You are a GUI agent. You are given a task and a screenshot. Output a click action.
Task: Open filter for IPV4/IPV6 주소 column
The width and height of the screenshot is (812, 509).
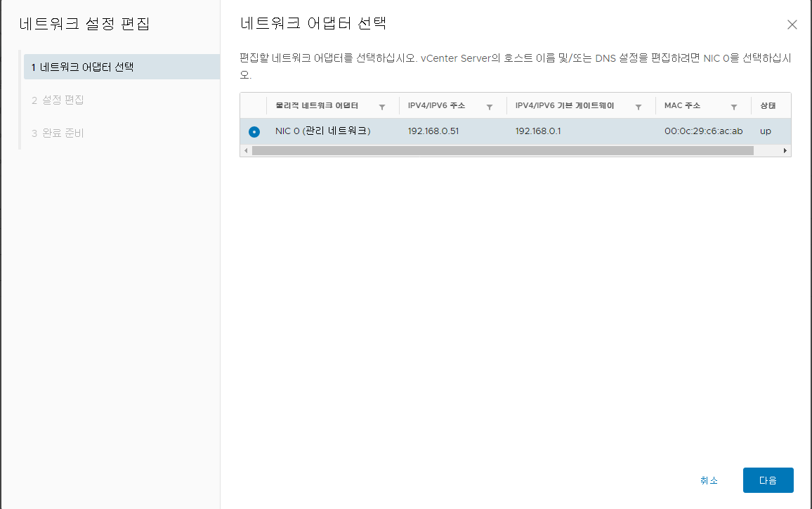coord(489,107)
